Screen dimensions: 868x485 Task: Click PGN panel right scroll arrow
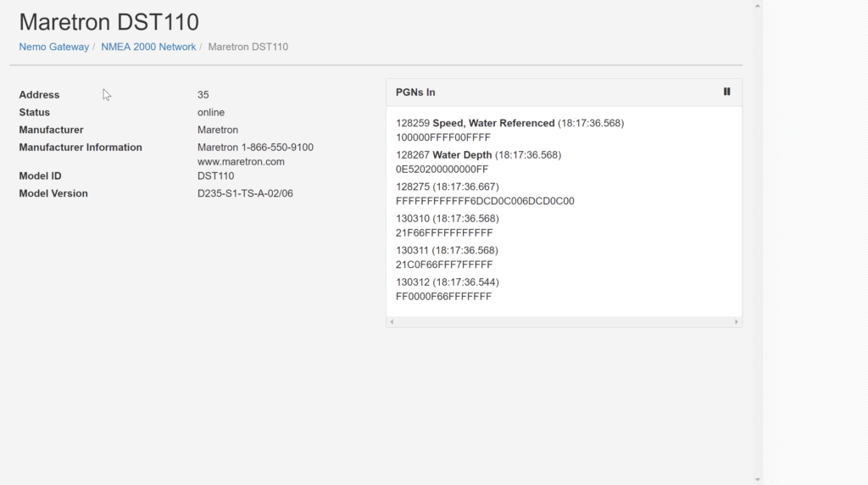(737, 321)
